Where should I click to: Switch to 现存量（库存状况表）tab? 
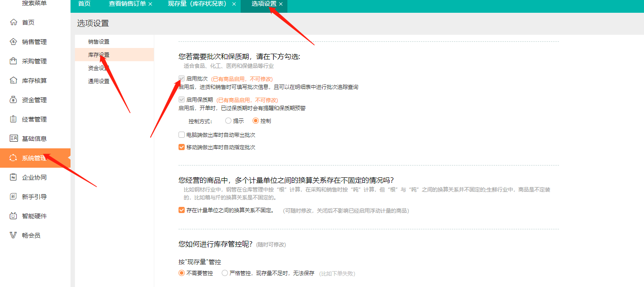click(x=197, y=4)
